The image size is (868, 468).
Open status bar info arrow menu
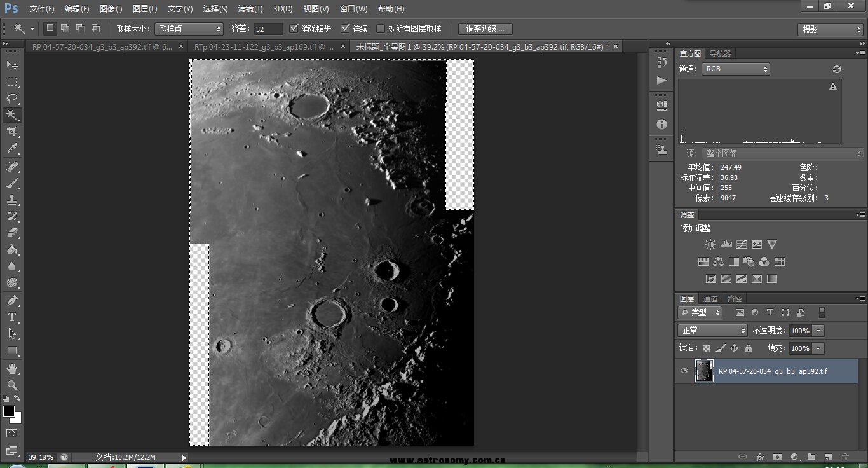coord(184,457)
